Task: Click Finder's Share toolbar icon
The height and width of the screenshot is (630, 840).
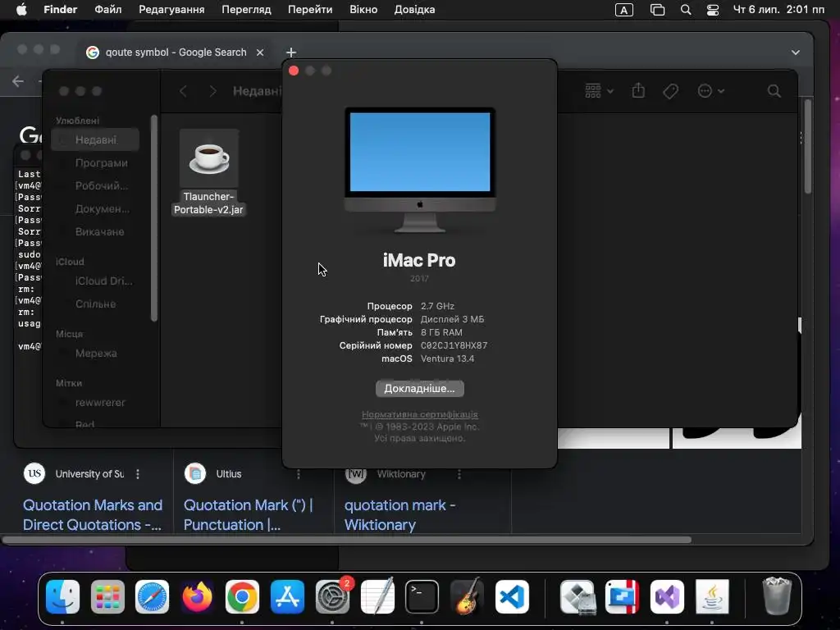Action: point(638,90)
